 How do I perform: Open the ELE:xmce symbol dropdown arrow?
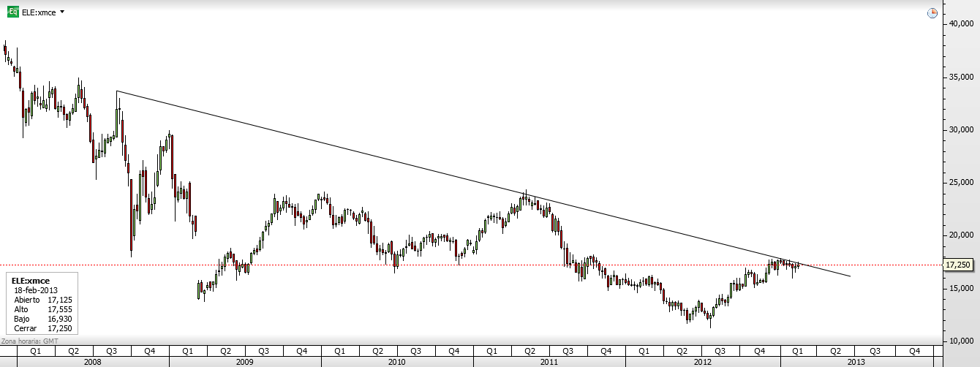[x=61, y=12]
